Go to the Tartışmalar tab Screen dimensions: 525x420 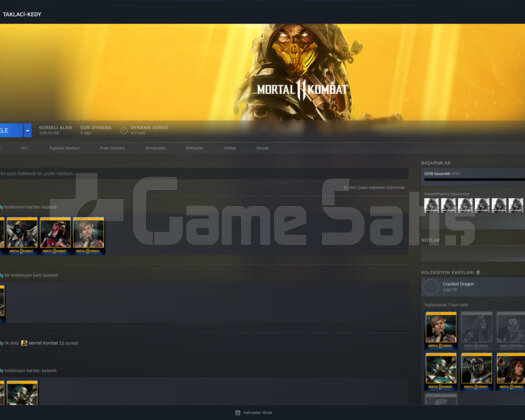[155, 148]
